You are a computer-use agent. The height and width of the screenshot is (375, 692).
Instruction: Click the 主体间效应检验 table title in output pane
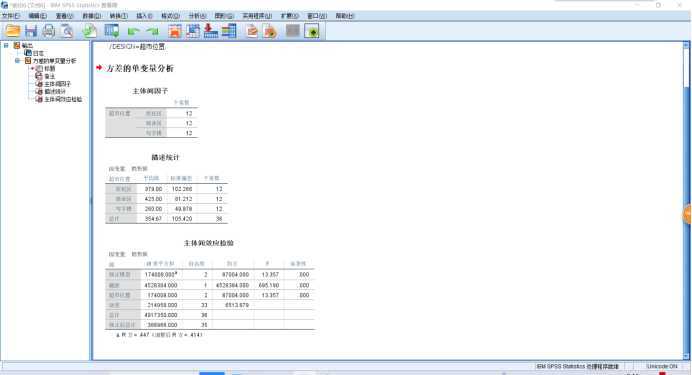(208, 243)
